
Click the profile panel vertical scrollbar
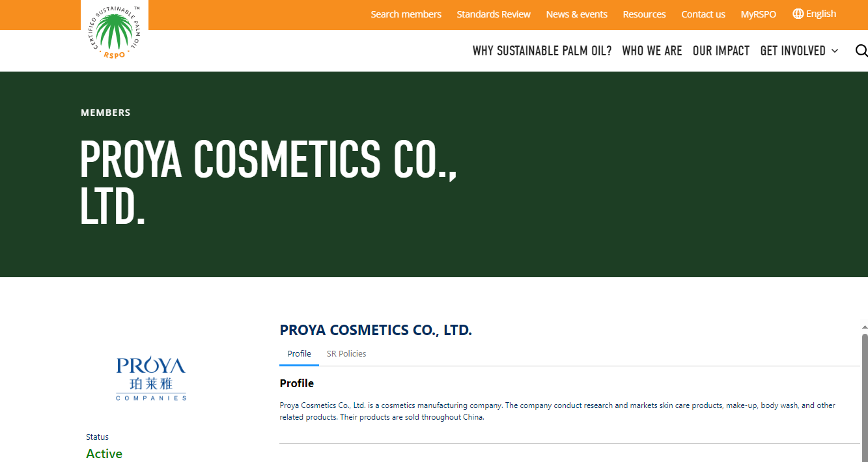coord(865,397)
